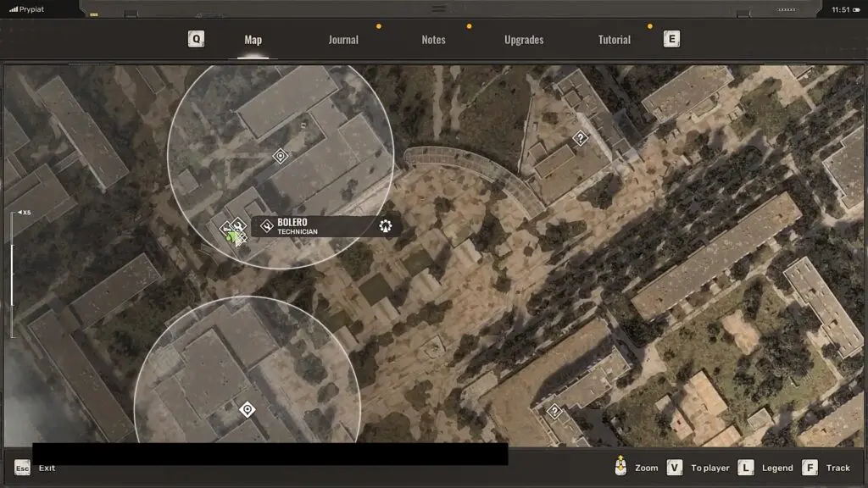This screenshot has width=868, height=488.
Task: Select target marker in lower circle zone
Action: click(x=247, y=410)
